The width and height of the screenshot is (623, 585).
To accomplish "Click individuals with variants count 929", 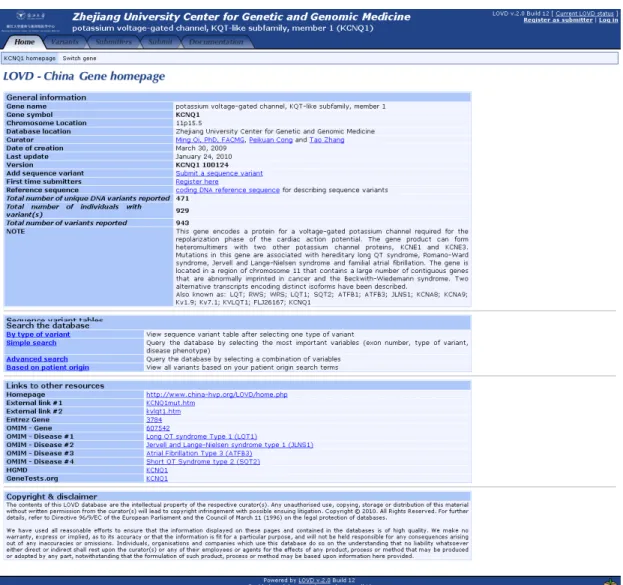I will coord(182,211).
